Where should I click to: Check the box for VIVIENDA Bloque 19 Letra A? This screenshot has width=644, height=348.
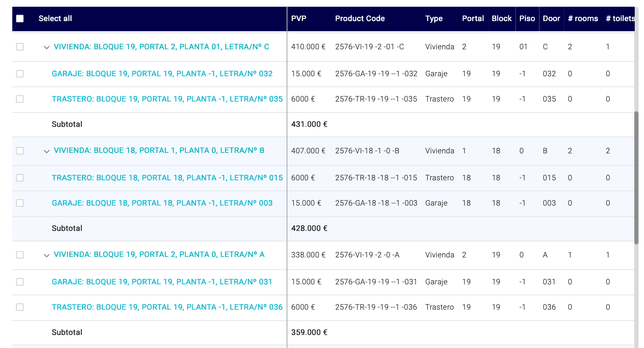[x=20, y=255]
